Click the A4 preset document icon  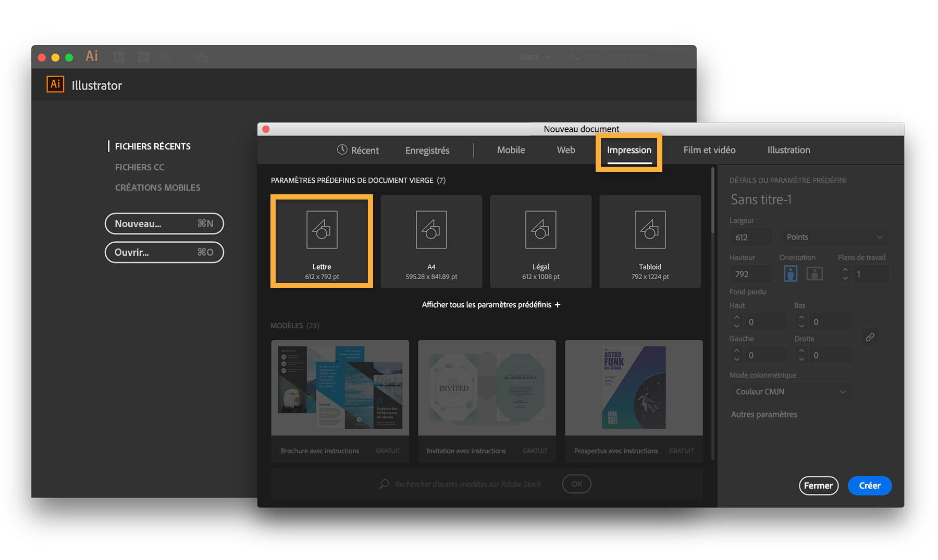(431, 230)
